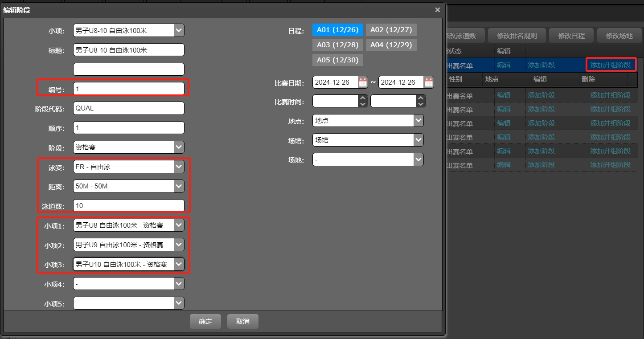Deselect highlighted schedule A01 (12/26)
The image size is (644, 339).
coord(337,29)
